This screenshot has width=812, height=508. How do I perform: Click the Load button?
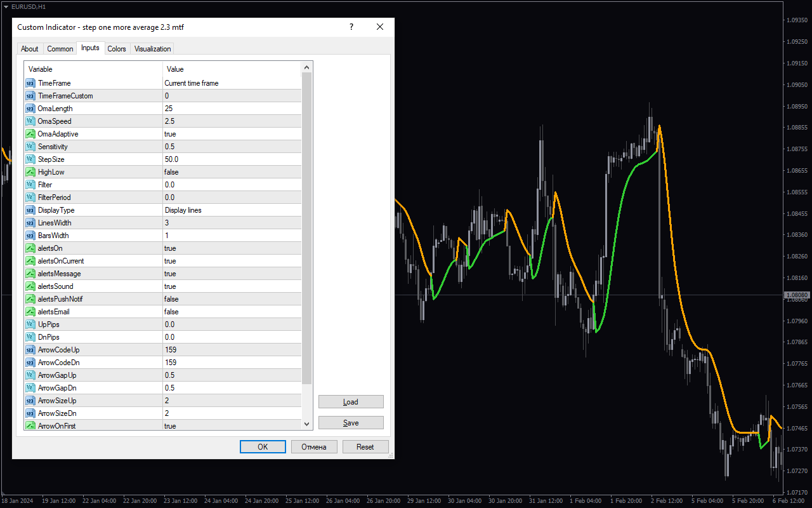click(x=351, y=402)
